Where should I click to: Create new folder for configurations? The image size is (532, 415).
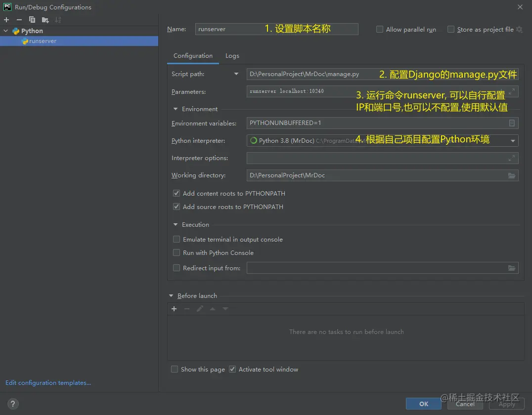(x=45, y=20)
